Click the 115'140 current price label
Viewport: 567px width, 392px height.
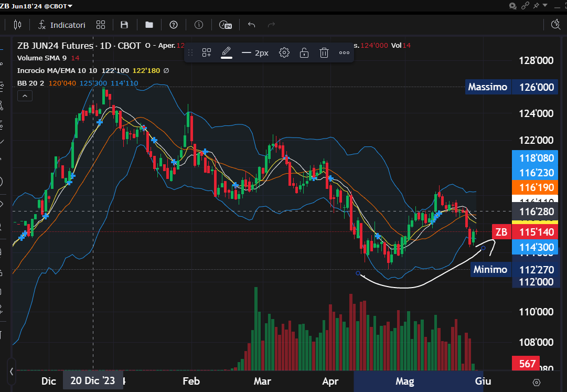[536, 232]
